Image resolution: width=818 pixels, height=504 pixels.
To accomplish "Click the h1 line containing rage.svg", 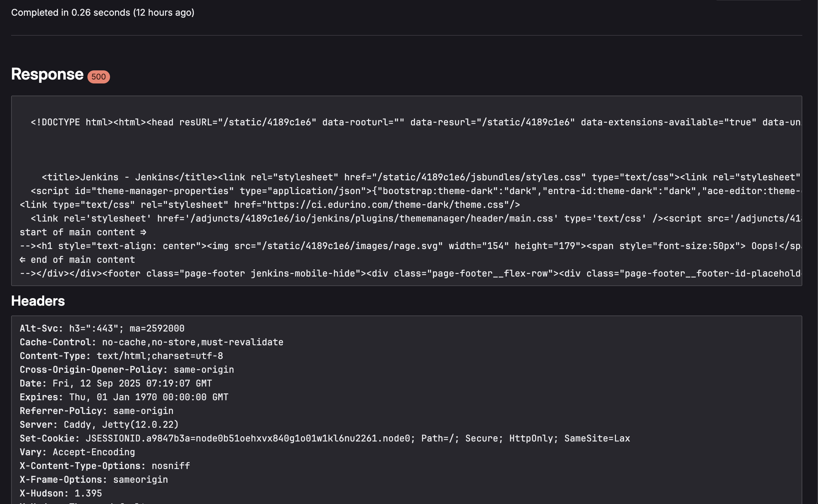I will point(411,246).
